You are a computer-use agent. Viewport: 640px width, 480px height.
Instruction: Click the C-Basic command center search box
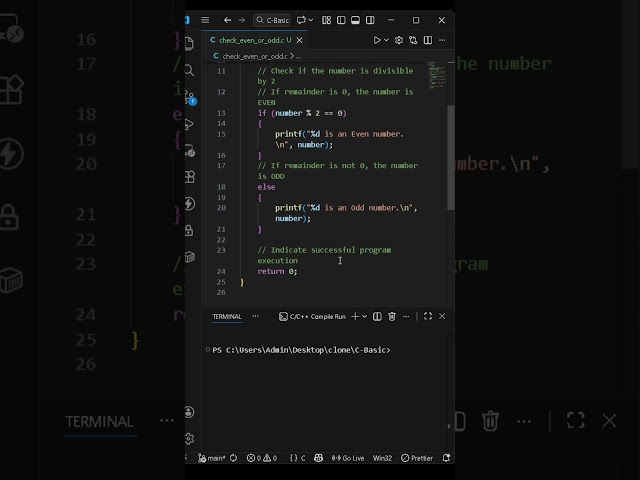tap(272, 20)
